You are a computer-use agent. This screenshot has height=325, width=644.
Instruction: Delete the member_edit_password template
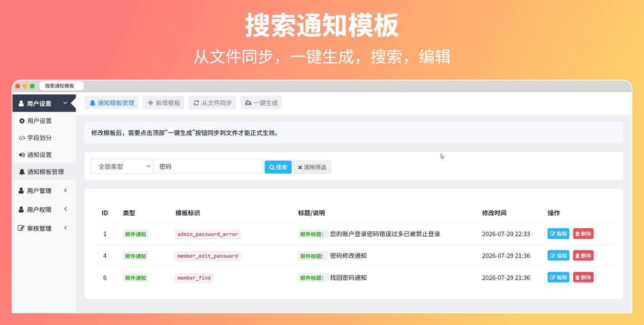583,256
